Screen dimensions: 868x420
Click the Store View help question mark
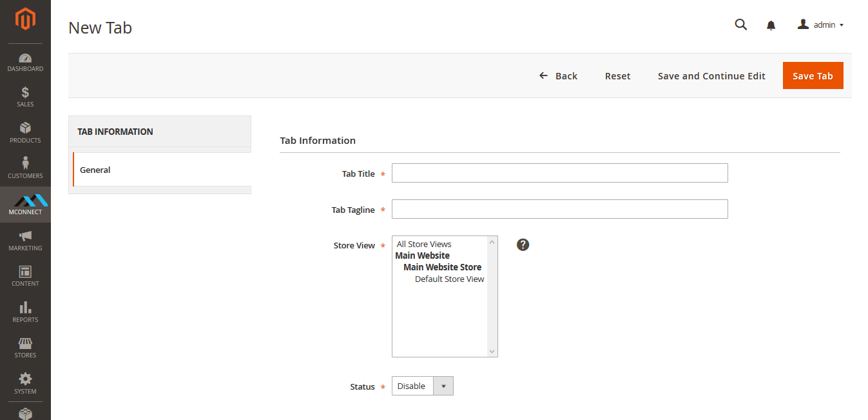[x=523, y=245]
